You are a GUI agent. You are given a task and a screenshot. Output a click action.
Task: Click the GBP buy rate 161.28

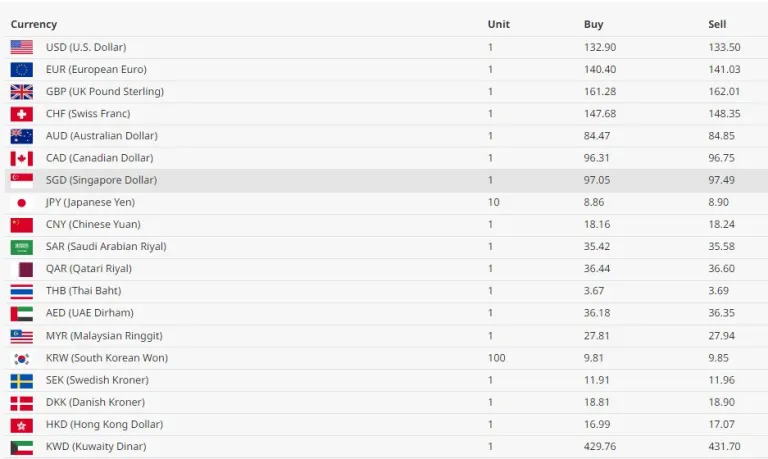(x=600, y=91)
